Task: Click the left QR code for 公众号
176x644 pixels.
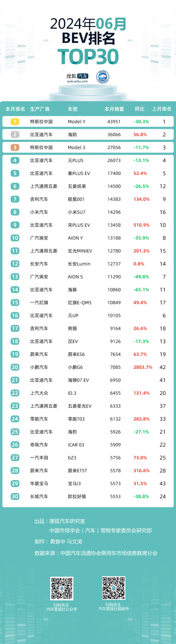Action: [62, 588]
